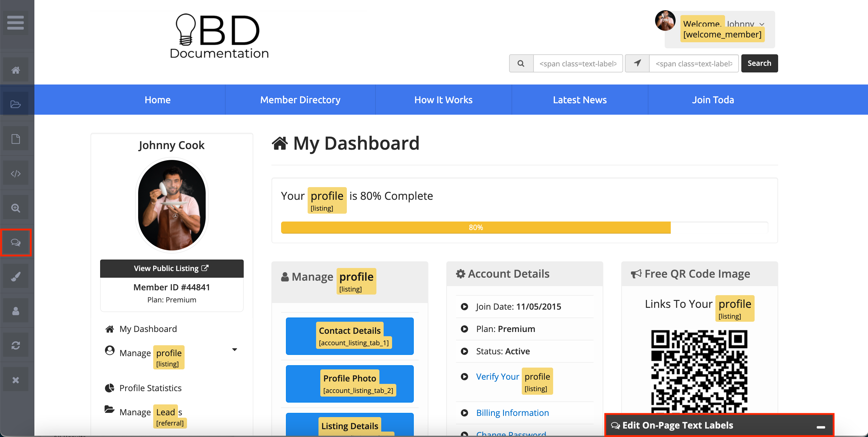Open the Member Directory nav tab

[x=300, y=100]
